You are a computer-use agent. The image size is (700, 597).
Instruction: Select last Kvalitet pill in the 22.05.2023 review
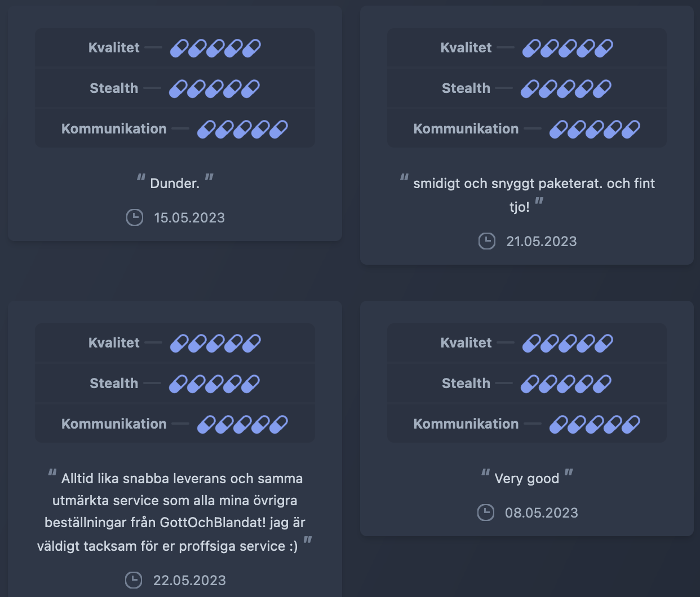click(251, 343)
